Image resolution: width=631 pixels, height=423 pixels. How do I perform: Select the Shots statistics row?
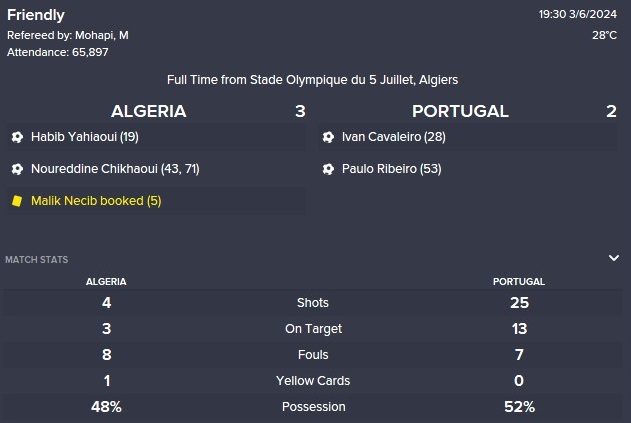coord(313,303)
